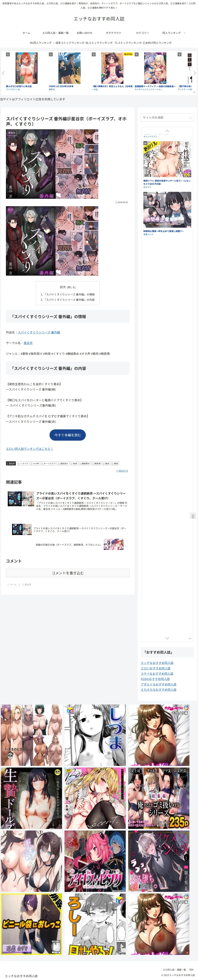Click breadcrumb 星谷京 link
198x980 pixels.
(28, 584)
